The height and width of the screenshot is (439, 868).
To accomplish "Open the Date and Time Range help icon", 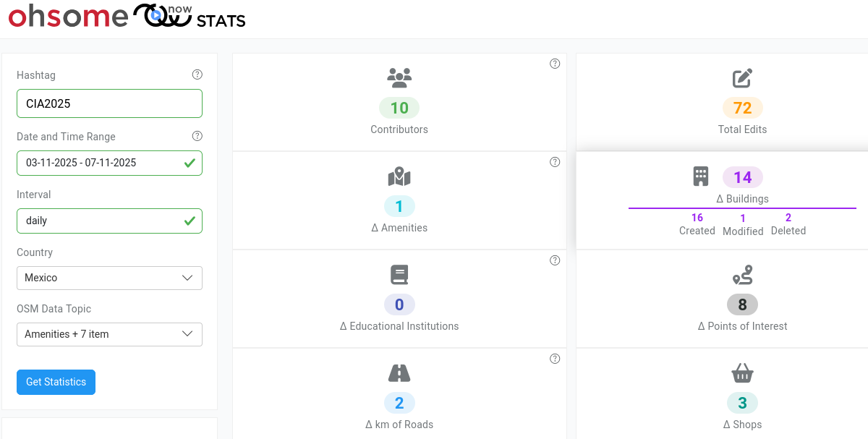I will pyautogui.click(x=197, y=136).
